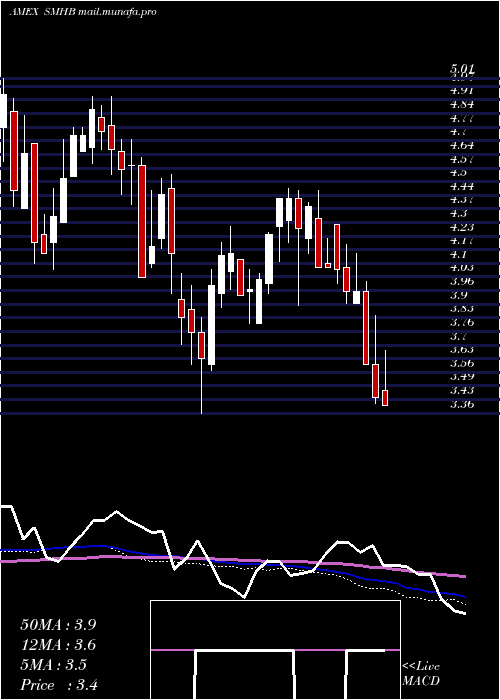Click the AMEX SMHB mail.munafa.pro chart title
Image resolution: width=500 pixels, height=700 pixels.
[x=83, y=12]
